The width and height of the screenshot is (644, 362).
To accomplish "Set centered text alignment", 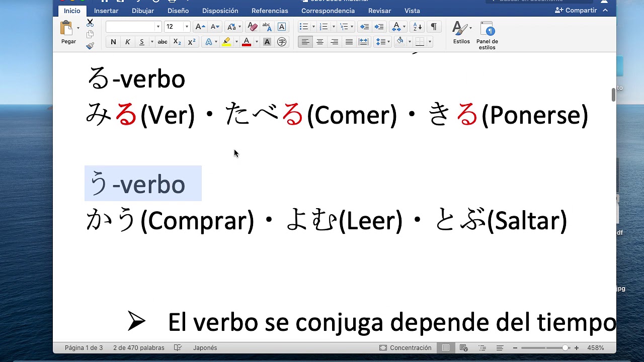I will (319, 42).
